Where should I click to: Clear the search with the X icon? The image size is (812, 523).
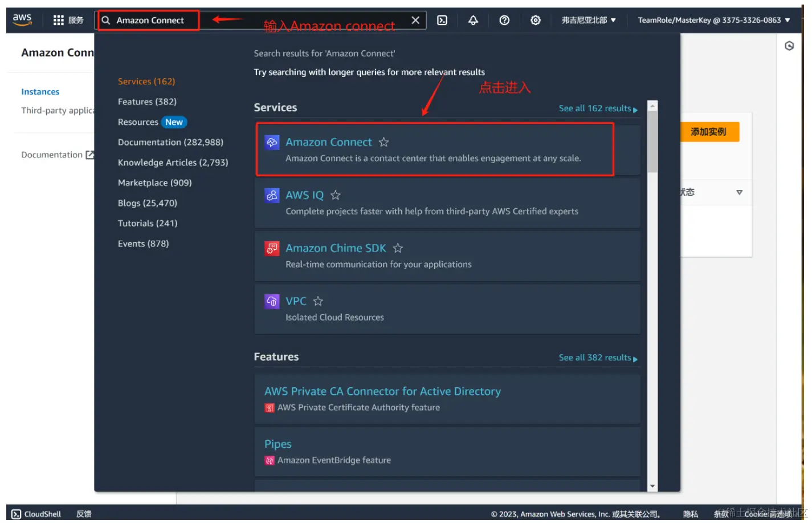415,20
